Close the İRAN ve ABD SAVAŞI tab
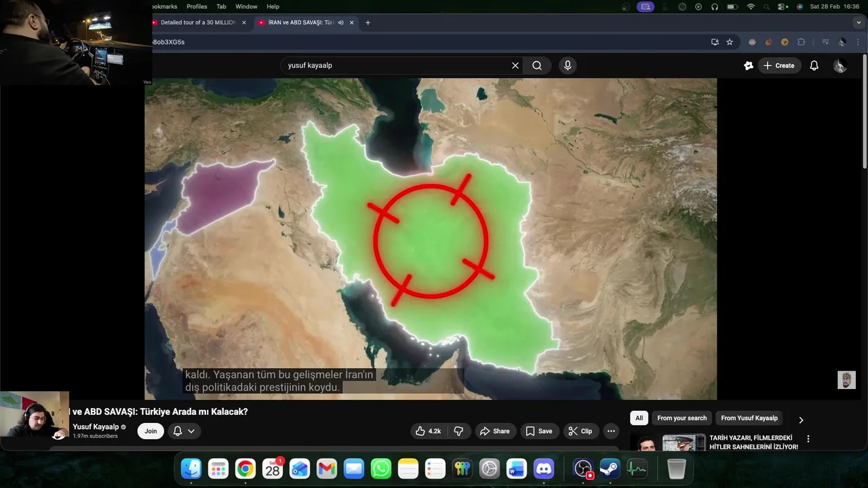The height and width of the screenshot is (488, 868). 351,22
